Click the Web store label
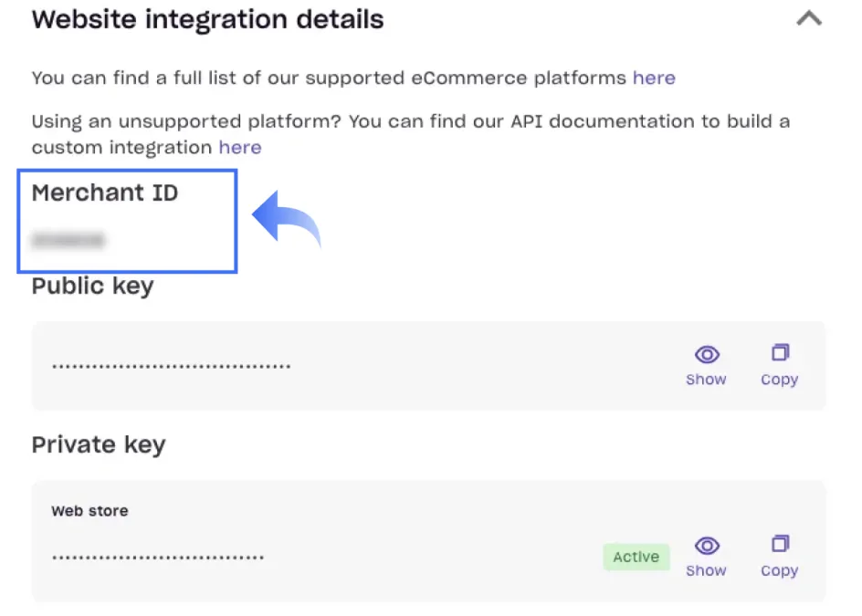The image size is (862, 616). pos(89,511)
